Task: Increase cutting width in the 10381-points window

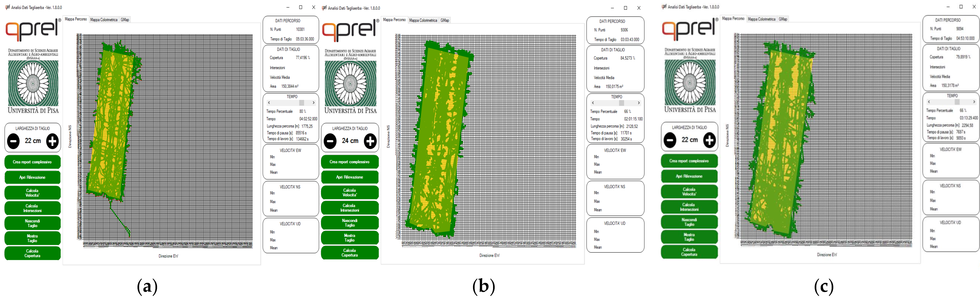Action: tap(53, 141)
